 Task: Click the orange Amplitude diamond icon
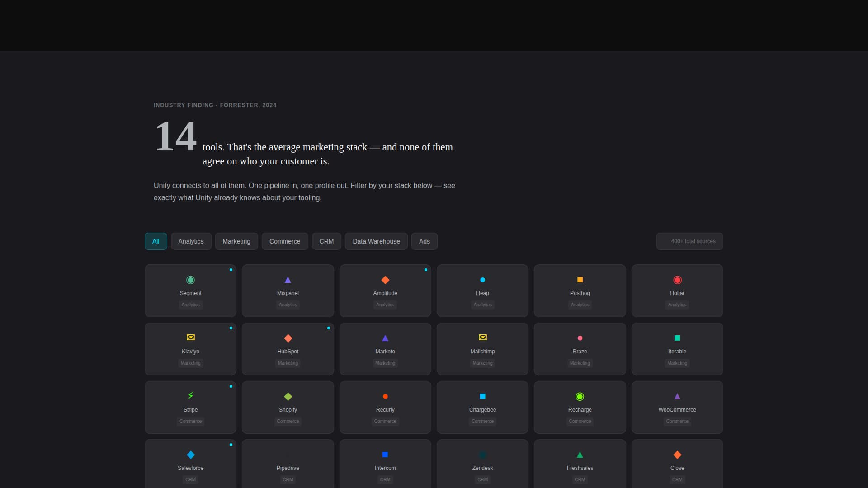click(x=385, y=280)
